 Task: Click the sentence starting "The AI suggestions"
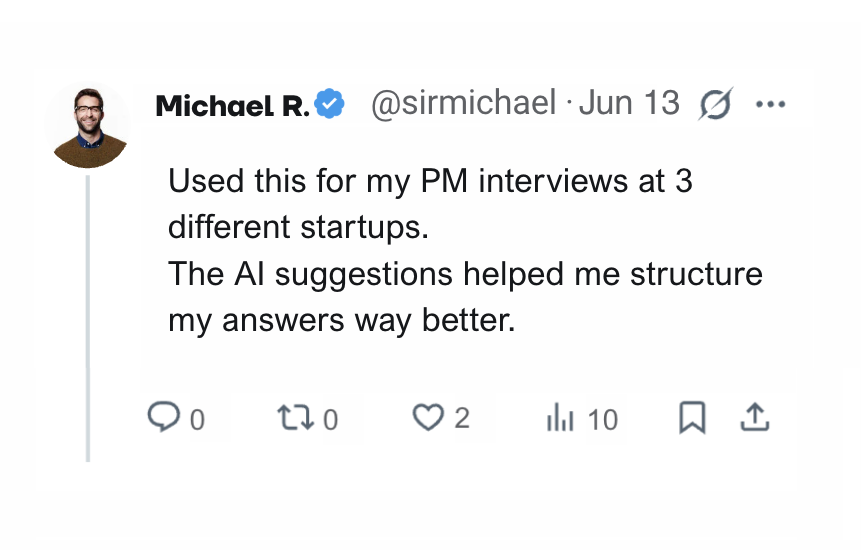pyautogui.click(x=465, y=274)
